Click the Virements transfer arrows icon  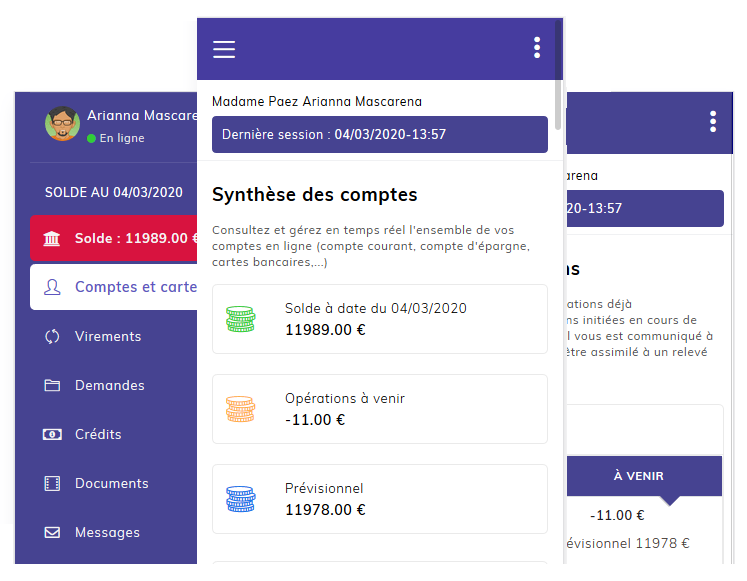52,337
